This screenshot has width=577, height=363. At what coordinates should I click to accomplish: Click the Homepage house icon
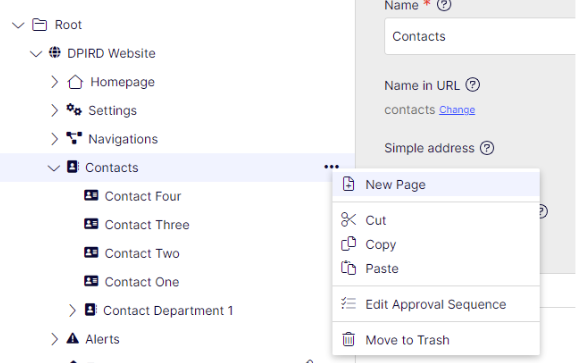coord(75,82)
